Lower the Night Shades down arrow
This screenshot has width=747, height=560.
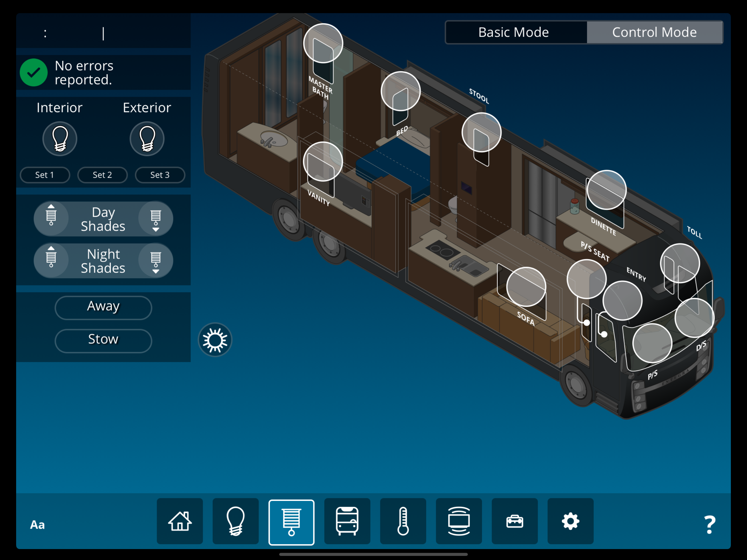click(x=156, y=260)
